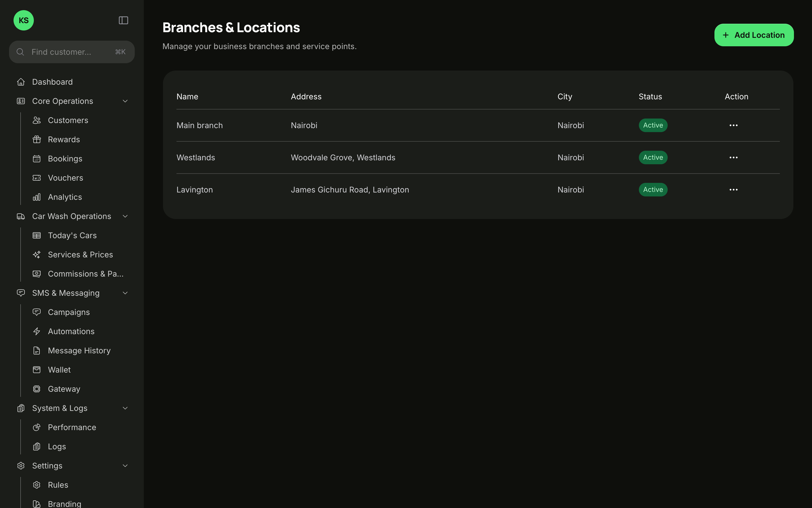Image resolution: width=812 pixels, height=508 pixels.
Task: Click the 'Woodvale Grove, Westlands' address cell
Action: click(x=343, y=157)
